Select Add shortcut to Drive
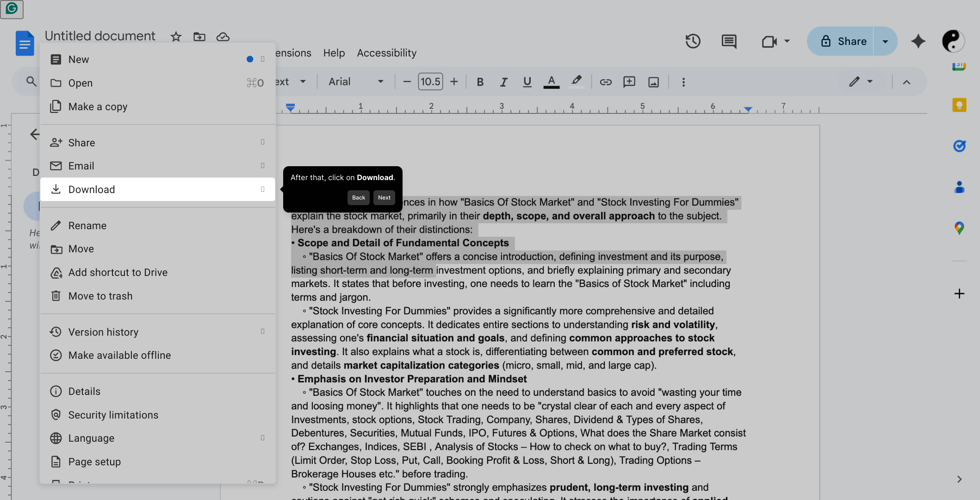980x500 pixels. pyautogui.click(x=157, y=272)
